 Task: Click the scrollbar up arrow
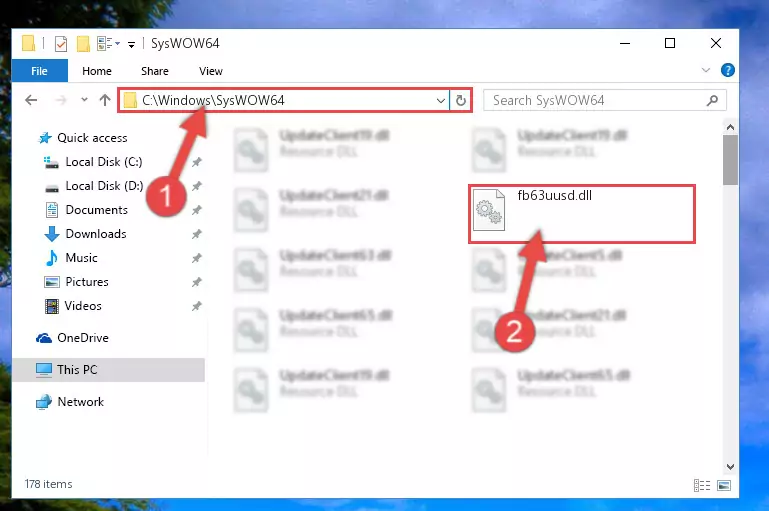click(x=730, y=127)
